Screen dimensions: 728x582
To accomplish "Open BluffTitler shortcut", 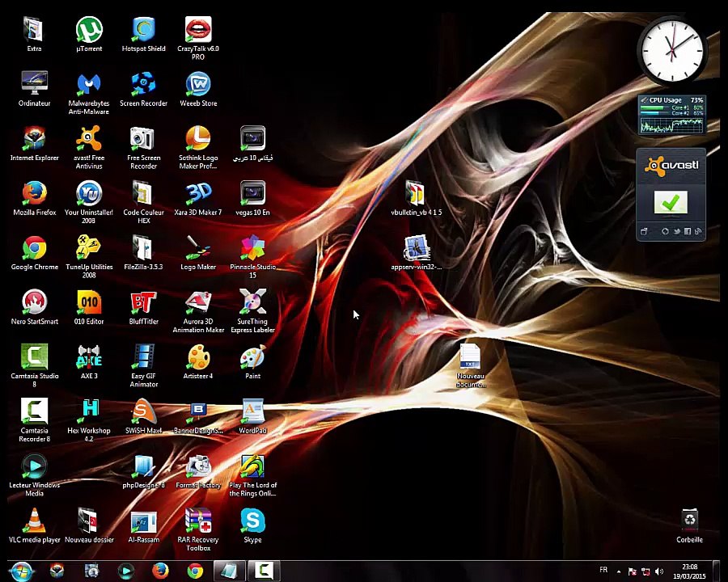I will [143, 307].
